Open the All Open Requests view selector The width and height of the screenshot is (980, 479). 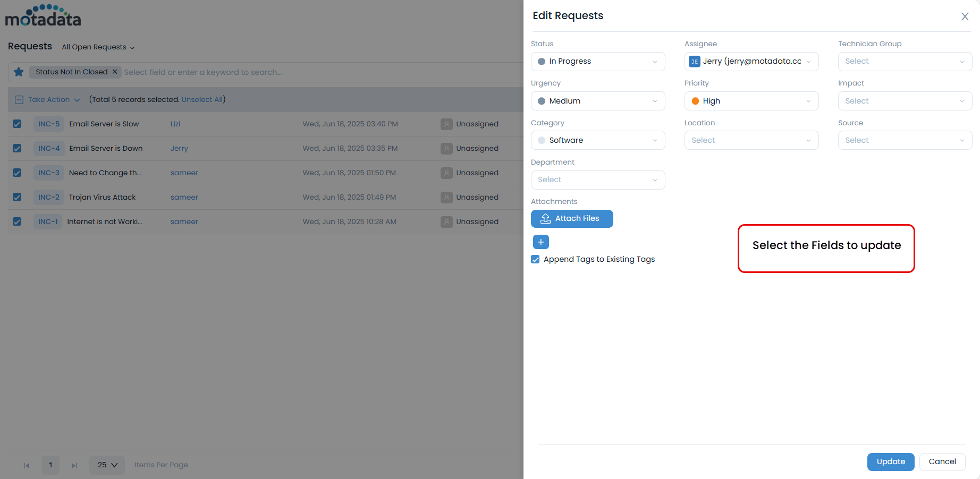pos(98,47)
